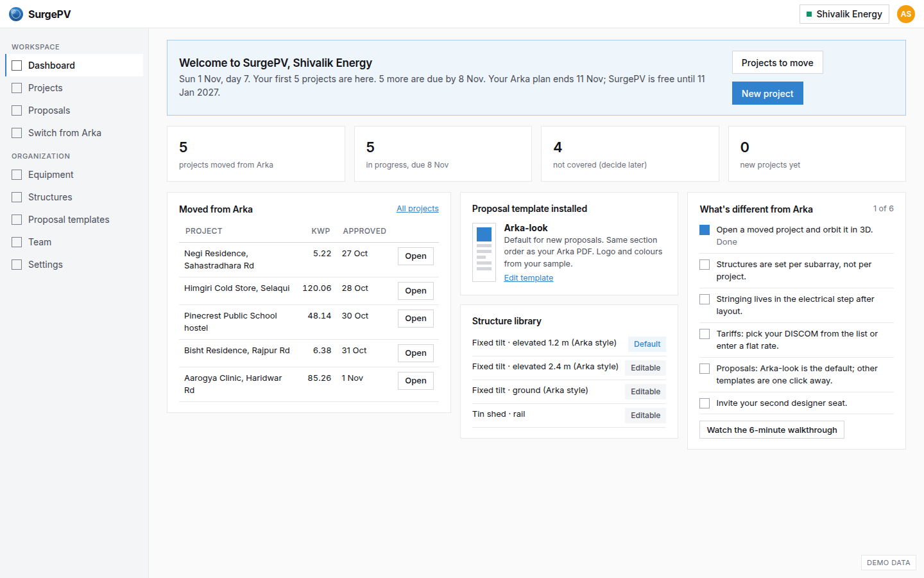924x578 pixels.
Task: Open the Bisht Residence project
Action: click(416, 353)
